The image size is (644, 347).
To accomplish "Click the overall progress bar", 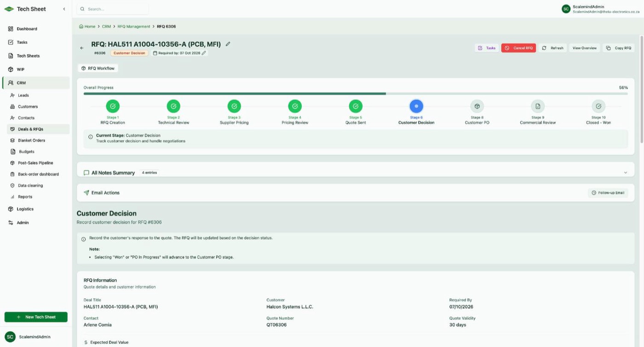I will click(356, 93).
